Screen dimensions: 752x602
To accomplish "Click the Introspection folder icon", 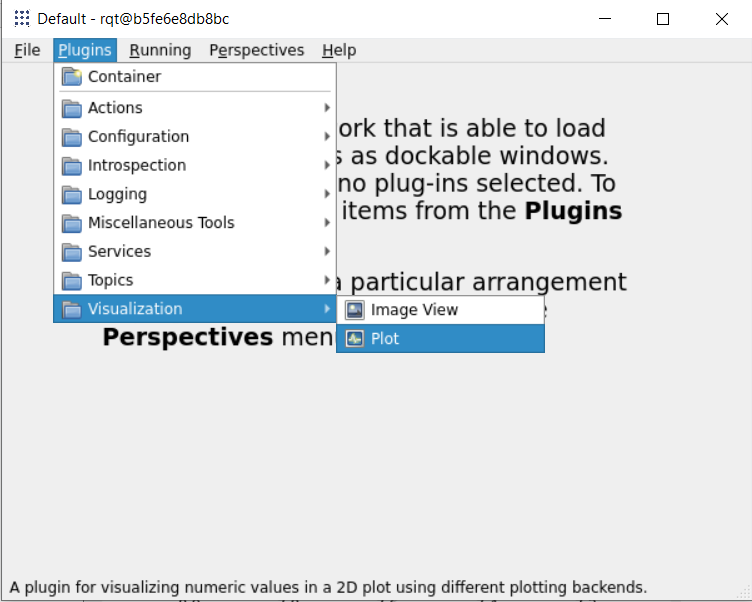I will coord(72,165).
